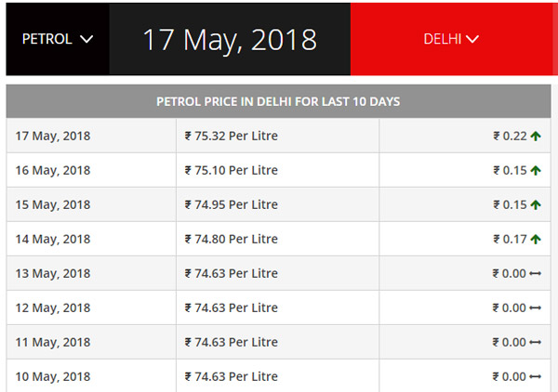This screenshot has height=392, width=558.
Task: Click no-change arrow icon for 13 May
Action: click(536, 274)
